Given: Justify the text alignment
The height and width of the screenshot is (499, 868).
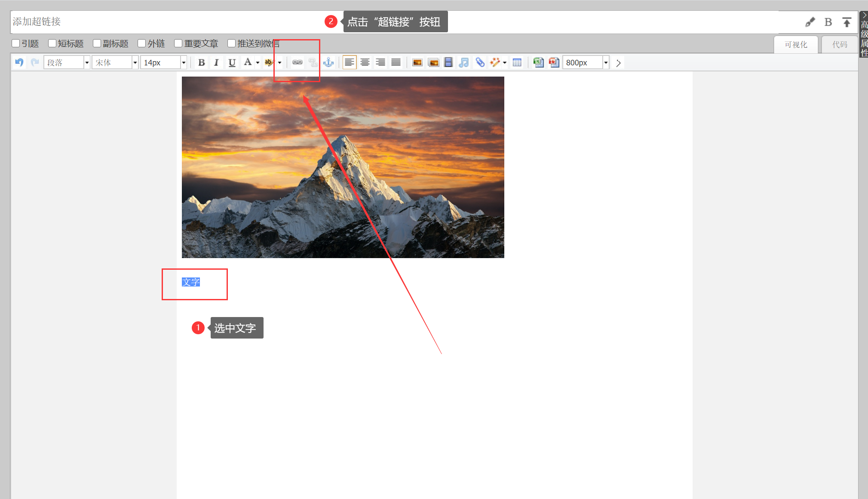Looking at the screenshot, I should (x=396, y=62).
